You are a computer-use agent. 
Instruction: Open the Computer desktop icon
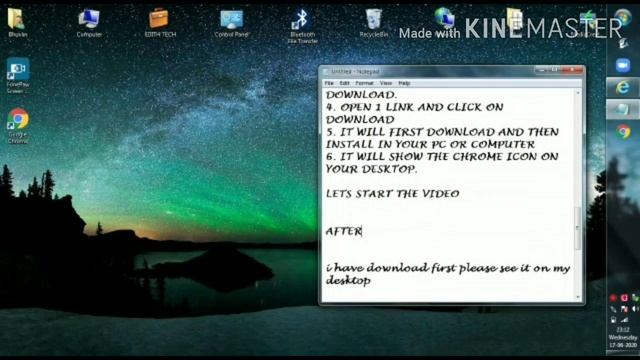point(89,23)
